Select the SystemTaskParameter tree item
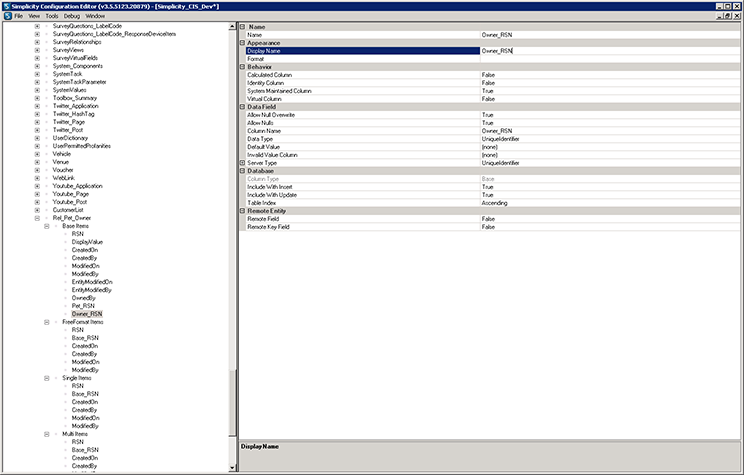Image resolution: width=744 pixels, height=475 pixels. pyautogui.click(x=79, y=82)
